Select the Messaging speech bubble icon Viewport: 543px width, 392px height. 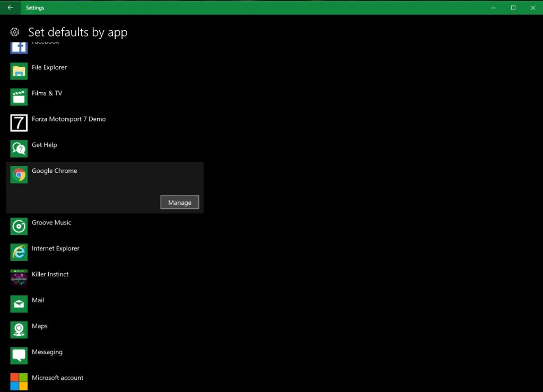19,355
